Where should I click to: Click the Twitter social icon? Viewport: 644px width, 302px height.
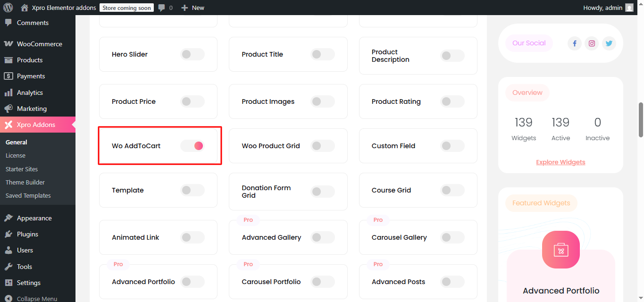tap(609, 43)
